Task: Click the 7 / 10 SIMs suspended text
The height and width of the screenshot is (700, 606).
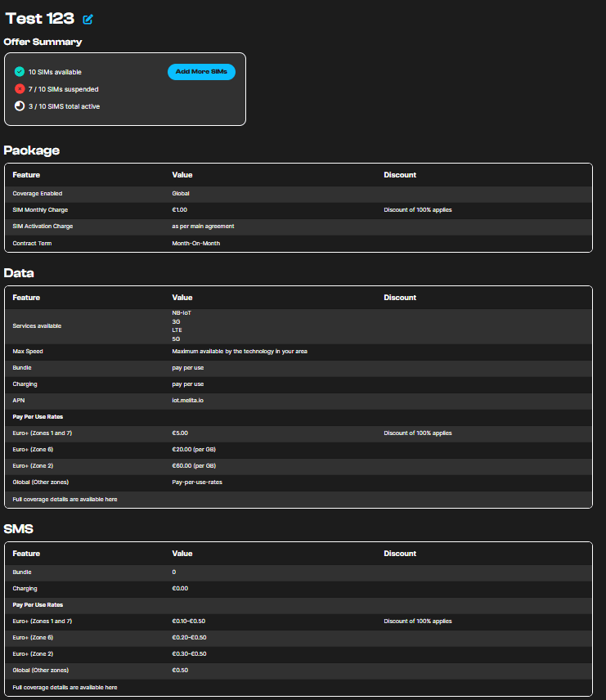Action: 63,89
